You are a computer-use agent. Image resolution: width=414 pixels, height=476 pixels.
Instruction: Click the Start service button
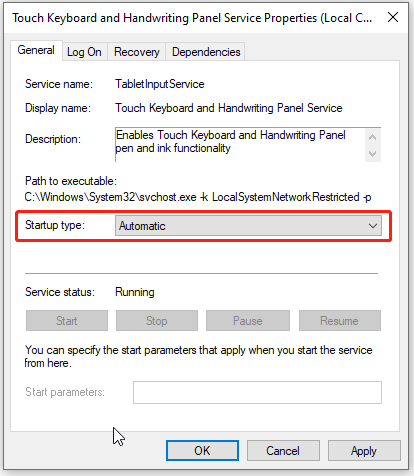click(x=67, y=321)
